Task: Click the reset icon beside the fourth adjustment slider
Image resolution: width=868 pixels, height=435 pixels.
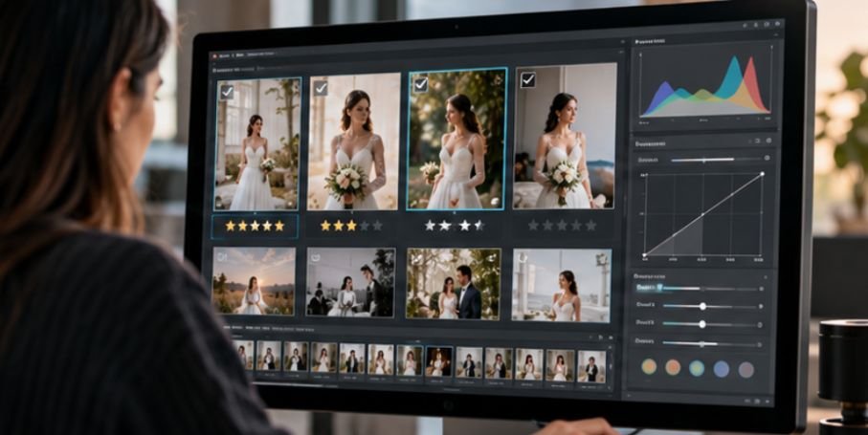Action: click(760, 345)
